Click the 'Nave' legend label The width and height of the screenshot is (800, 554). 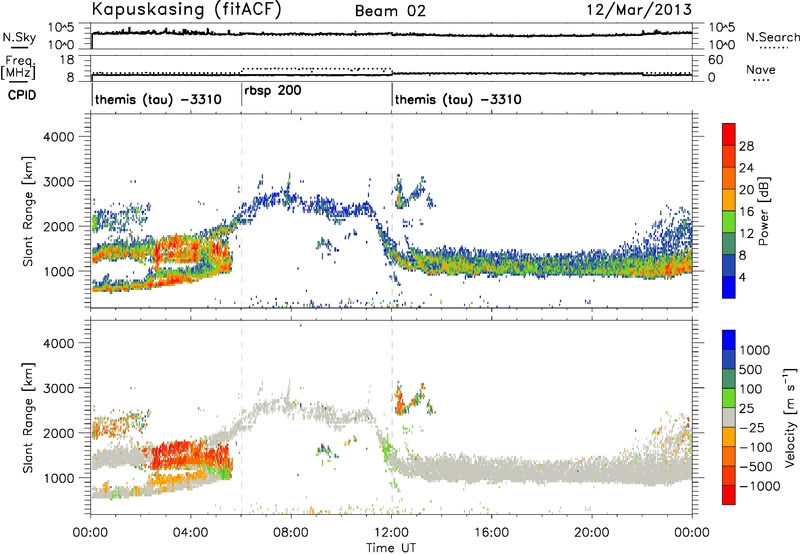[x=761, y=69]
